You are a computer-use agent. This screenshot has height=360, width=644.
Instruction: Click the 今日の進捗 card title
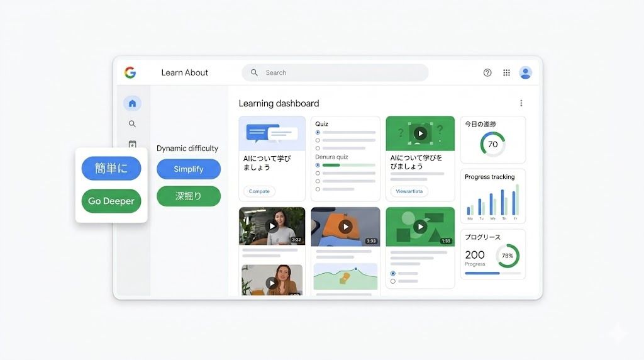point(480,124)
